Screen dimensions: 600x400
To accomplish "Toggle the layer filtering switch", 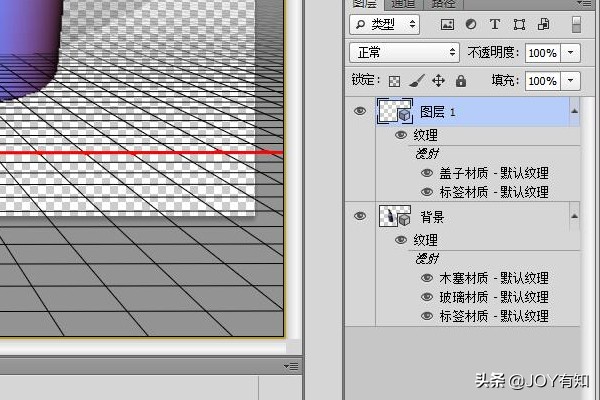I will click(x=576, y=24).
